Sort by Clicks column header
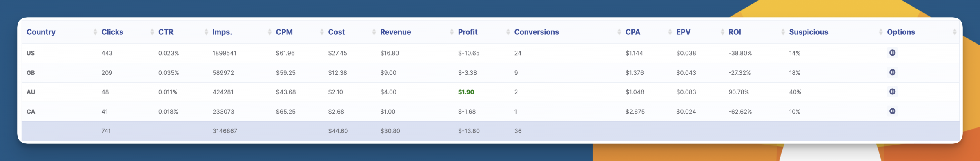 pos(112,32)
